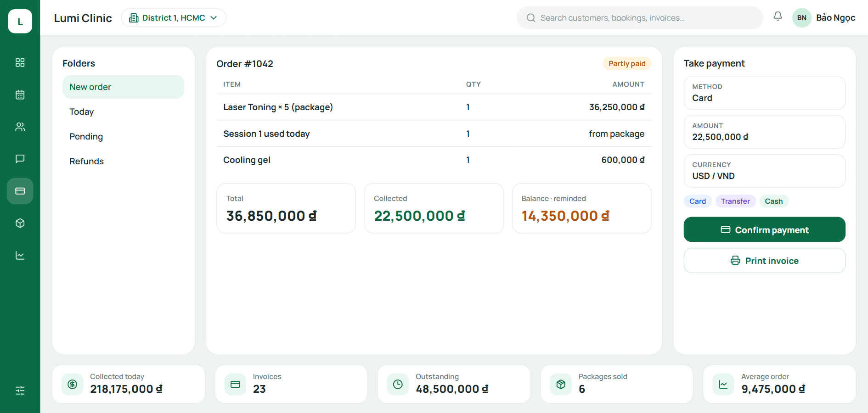Open the dashboard grid icon in sidebar
868x413 pixels.
tap(20, 62)
